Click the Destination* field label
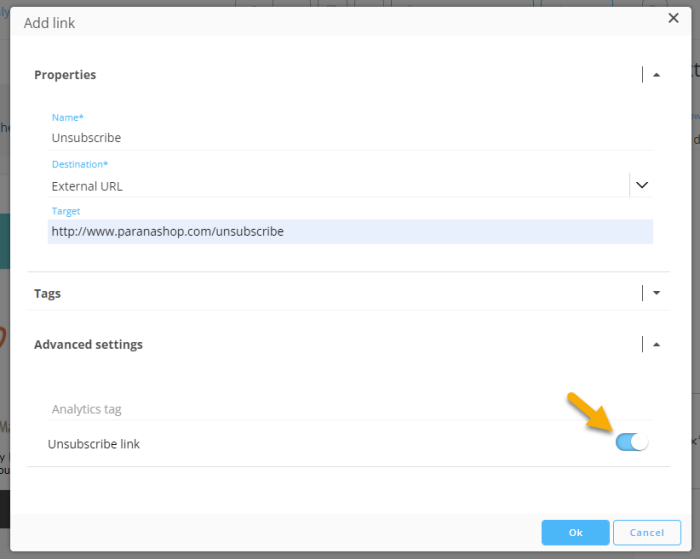Viewport: 700px width, 559px height. pos(80,164)
